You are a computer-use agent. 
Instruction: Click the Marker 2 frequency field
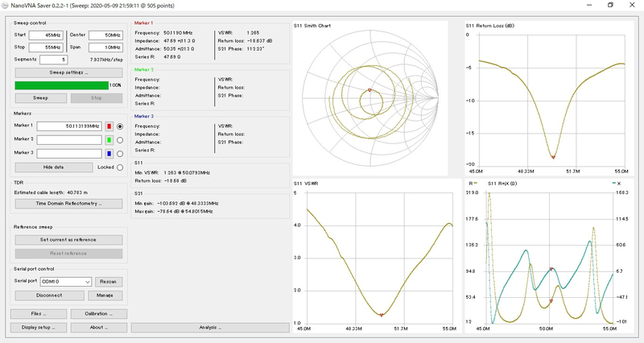click(69, 140)
